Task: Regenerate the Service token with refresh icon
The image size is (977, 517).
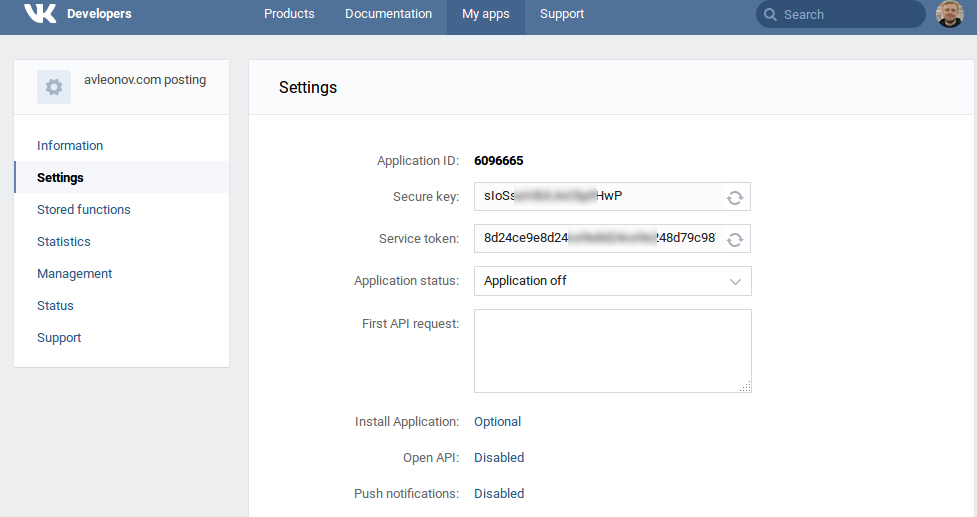Action: coord(735,239)
